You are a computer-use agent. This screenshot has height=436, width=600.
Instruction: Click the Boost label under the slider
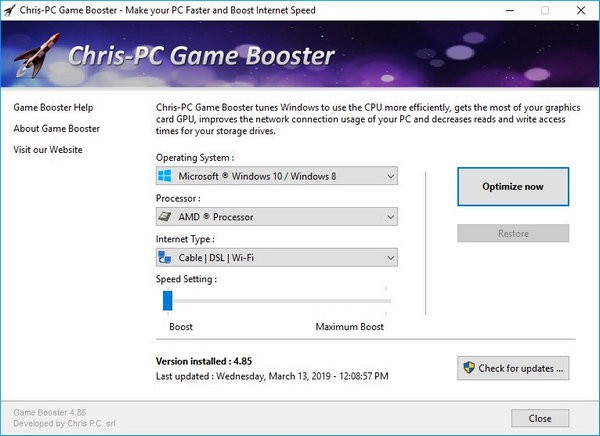[x=181, y=327]
